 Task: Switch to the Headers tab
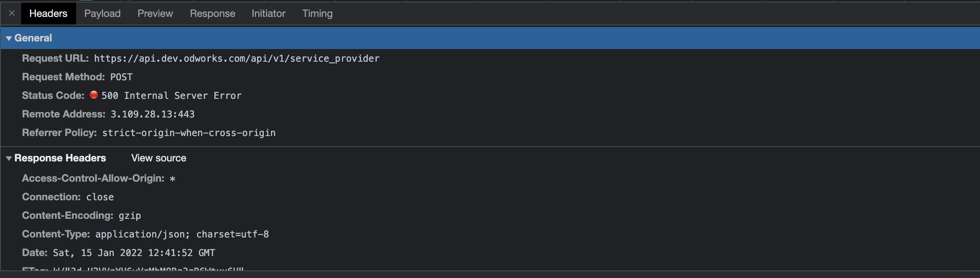tap(48, 14)
